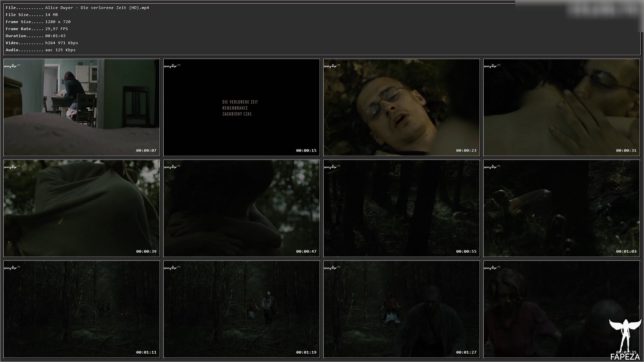The image size is (644, 362).
Task: Click the duration value '00:01:43'
Action: pyautogui.click(x=55, y=36)
